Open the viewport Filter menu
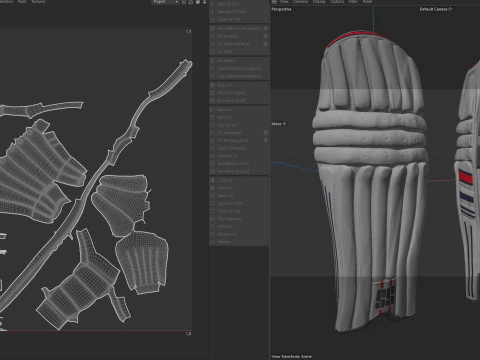Image resolution: width=480 pixels, height=360 pixels. point(353,2)
